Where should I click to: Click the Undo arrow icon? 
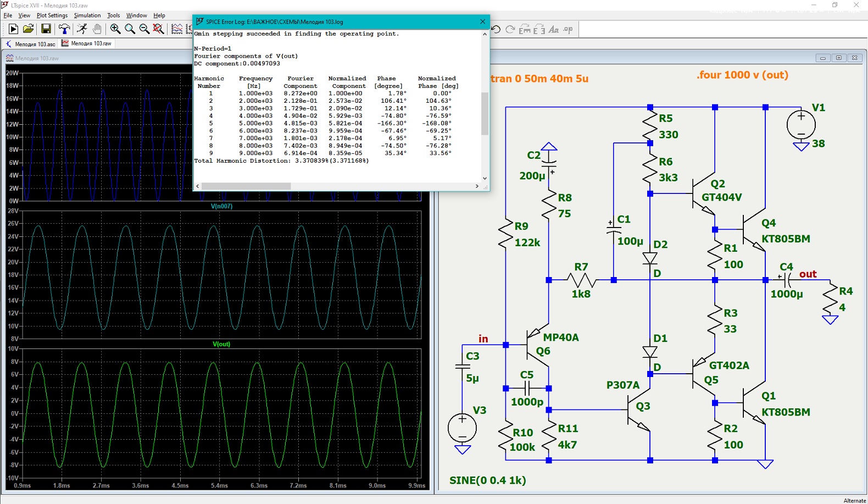[496, 30]
